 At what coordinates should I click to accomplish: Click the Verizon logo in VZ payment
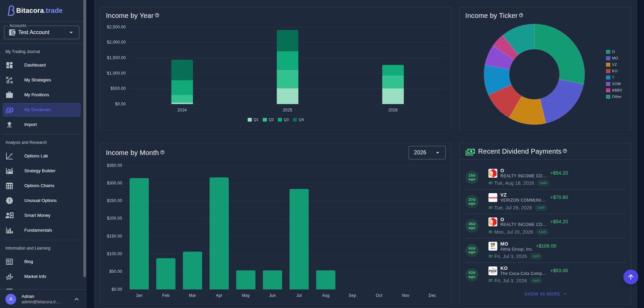pos(493,198)
